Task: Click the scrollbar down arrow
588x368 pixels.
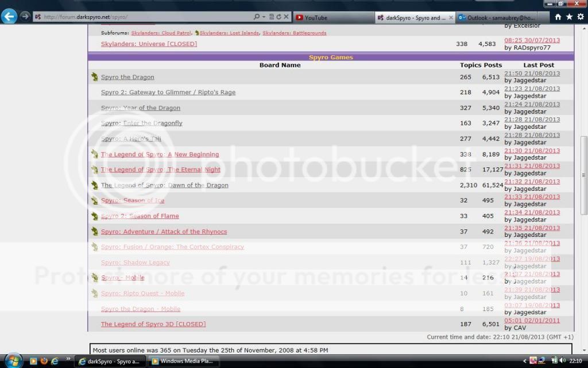Action: point(583,350)
